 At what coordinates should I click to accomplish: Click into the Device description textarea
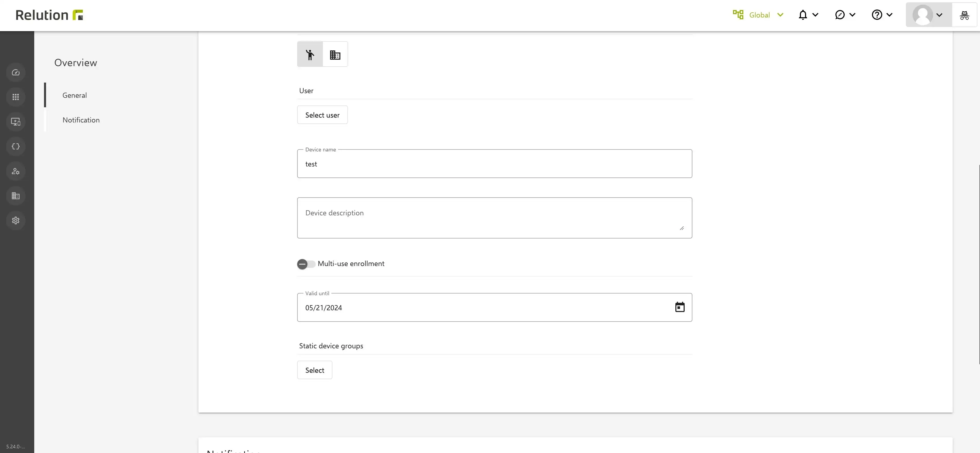point(495,218)
